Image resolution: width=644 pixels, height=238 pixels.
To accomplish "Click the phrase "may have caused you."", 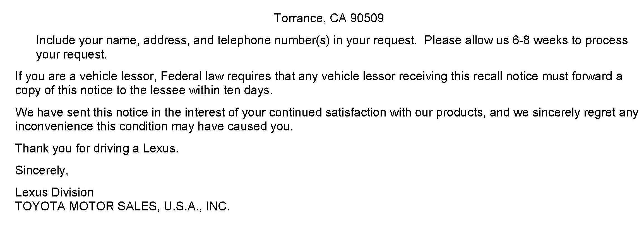I will click(232, 127).
